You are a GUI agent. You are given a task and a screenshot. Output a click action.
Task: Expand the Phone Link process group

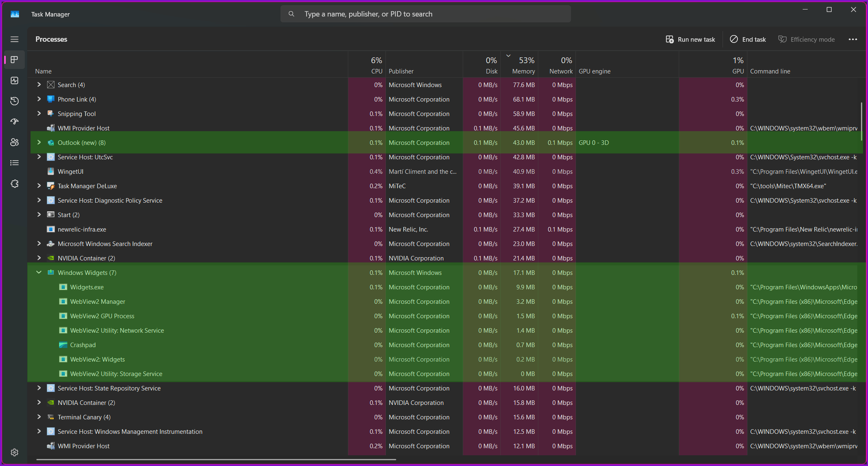(x=39, y=99)
